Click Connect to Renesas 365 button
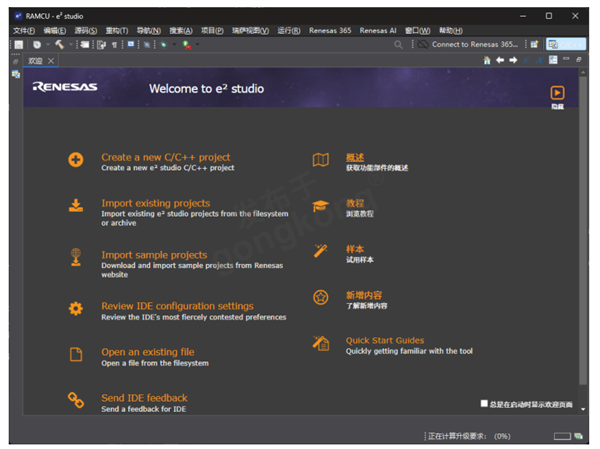This screenshot has height=449, width=600. (x=474, y=44)
